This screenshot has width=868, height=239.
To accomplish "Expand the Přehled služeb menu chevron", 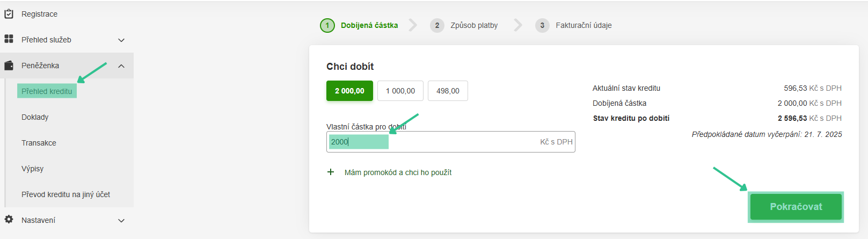I will tap(121, 40).
